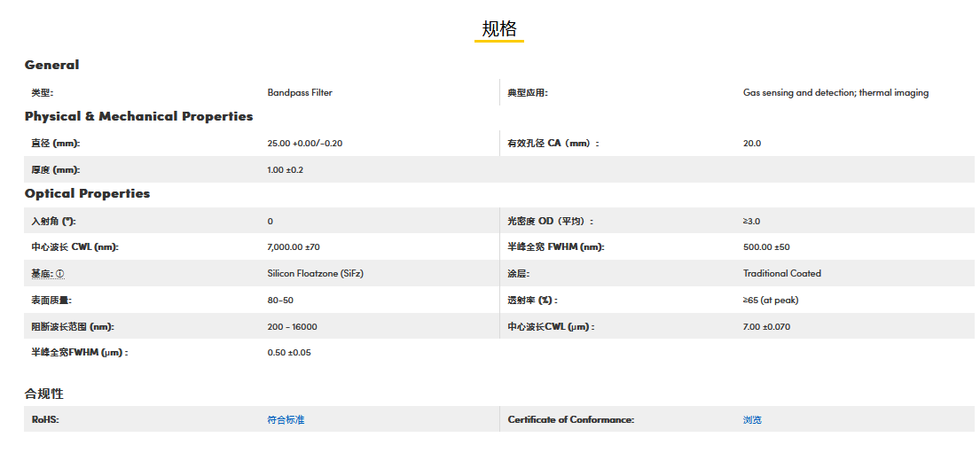Open the RoHS 符合标准 link
Viewport: 980px width, 453px height.
click(x=286, y=419)
